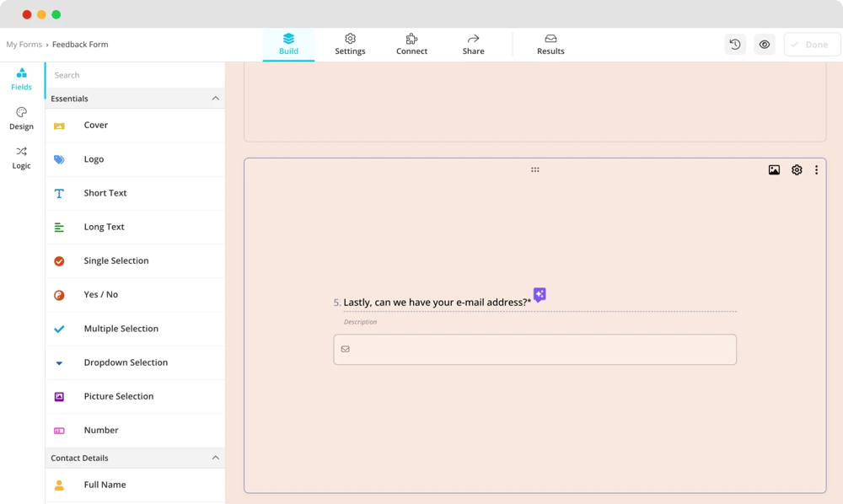Add a Yes / No field
The image size is (843, 504).
click(x=101, y=295)
